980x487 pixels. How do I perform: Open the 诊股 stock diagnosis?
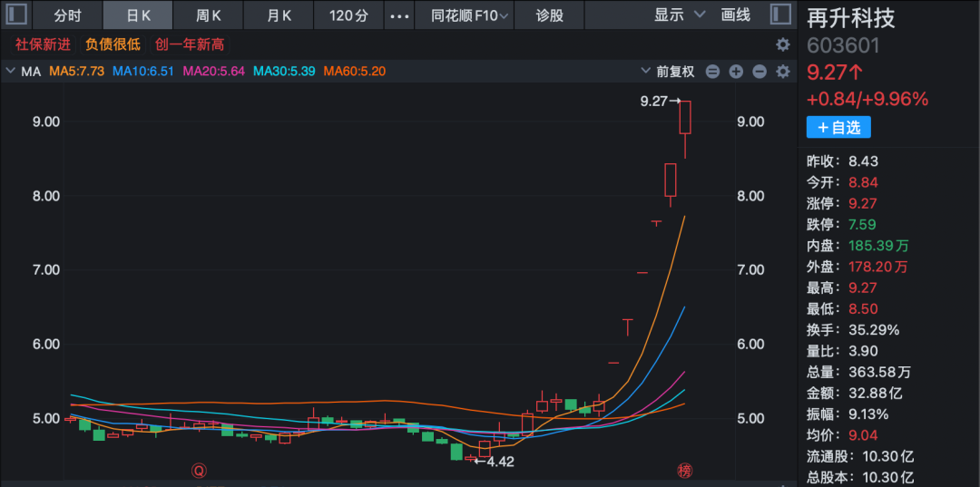point(549,15)
